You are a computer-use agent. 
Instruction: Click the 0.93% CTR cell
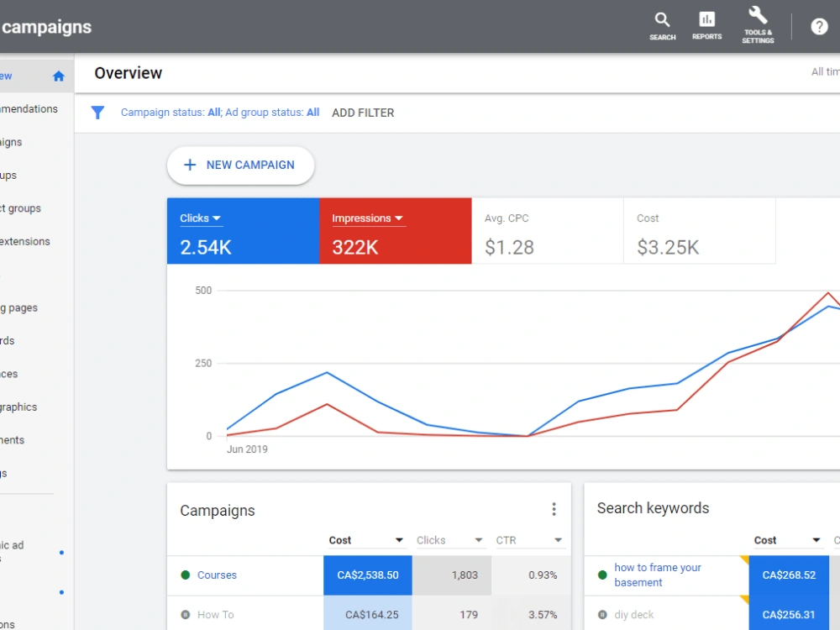tap(531, 575)
